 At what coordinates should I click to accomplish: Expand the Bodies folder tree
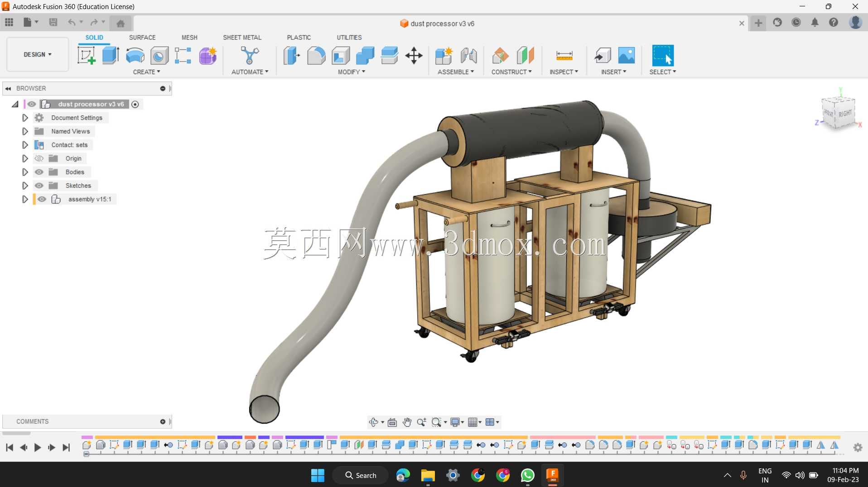(25, 172)
